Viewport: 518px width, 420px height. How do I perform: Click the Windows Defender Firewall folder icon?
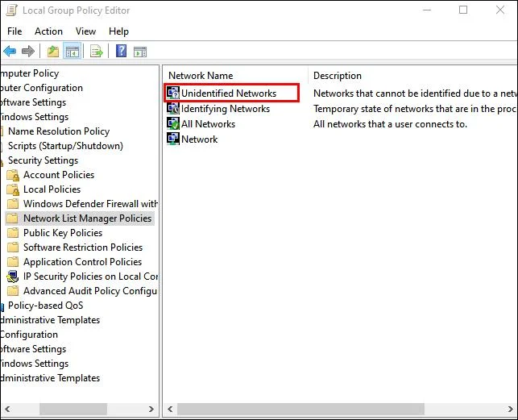coord(13,204)
